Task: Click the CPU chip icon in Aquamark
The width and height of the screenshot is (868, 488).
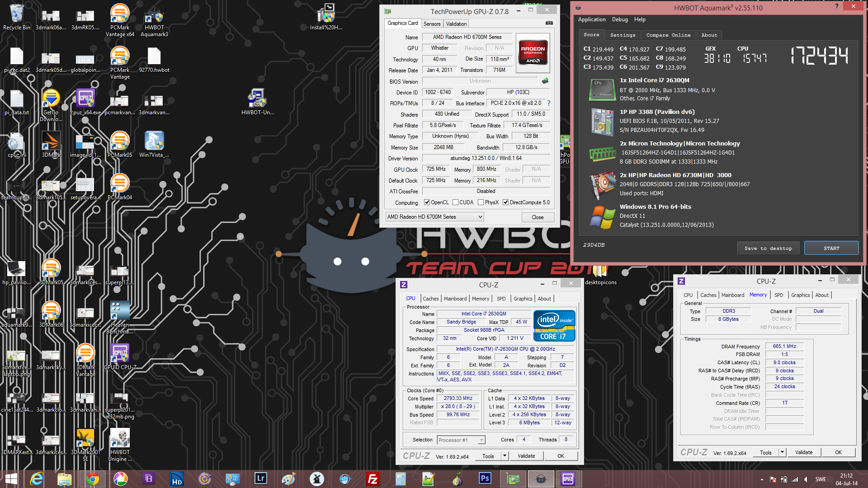Action: (602, 89)
